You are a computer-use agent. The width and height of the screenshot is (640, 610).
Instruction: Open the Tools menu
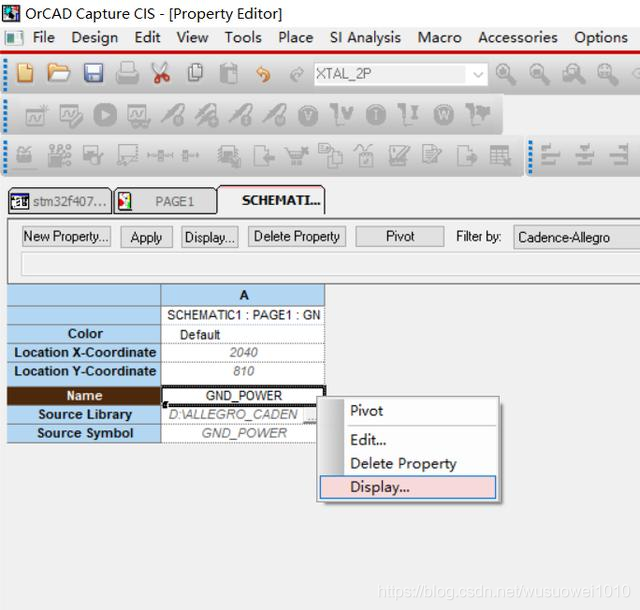pos(243,38)
